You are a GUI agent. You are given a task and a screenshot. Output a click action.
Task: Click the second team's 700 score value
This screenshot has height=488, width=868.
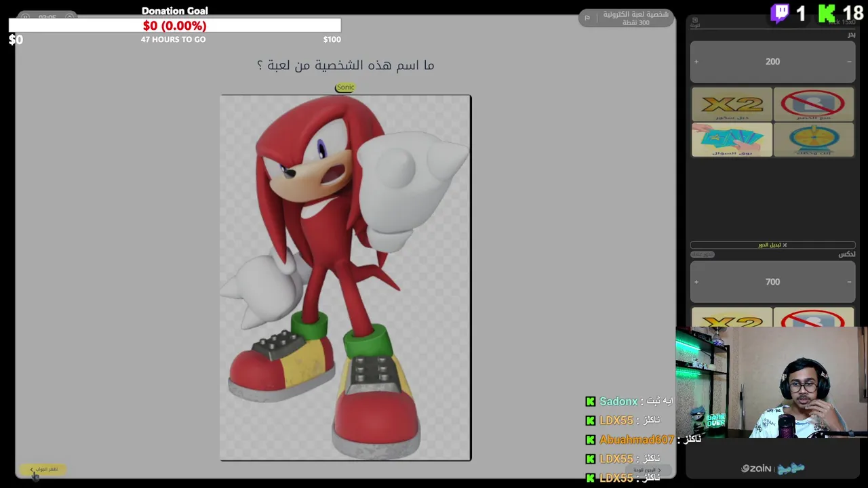point(772,282)
